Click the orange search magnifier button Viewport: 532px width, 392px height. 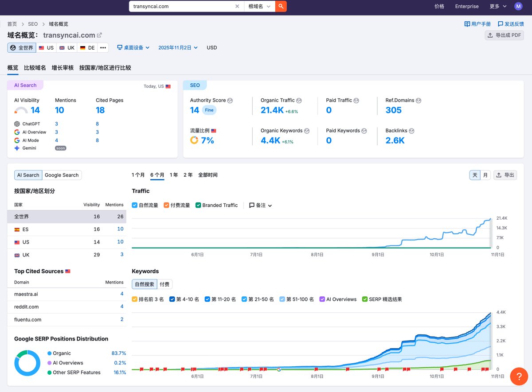[281, 6]
